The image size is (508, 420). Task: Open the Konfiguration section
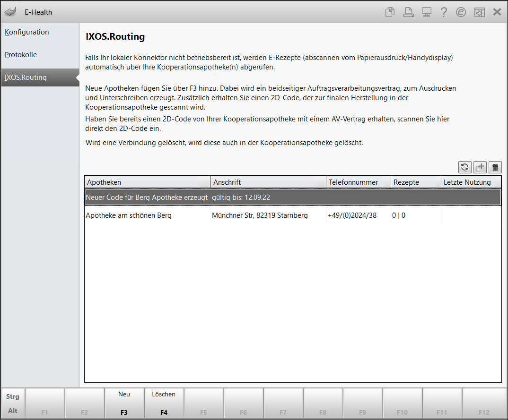[40, 32]
